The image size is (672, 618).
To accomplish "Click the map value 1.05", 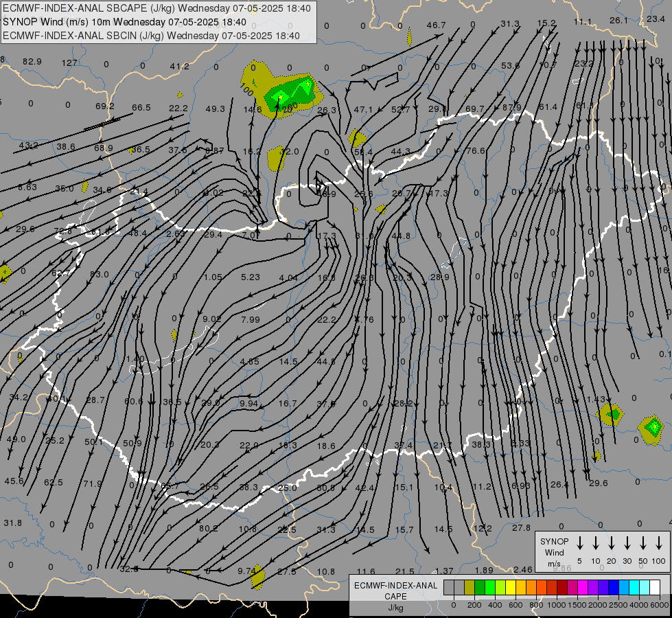I will (x=213, y=277).
